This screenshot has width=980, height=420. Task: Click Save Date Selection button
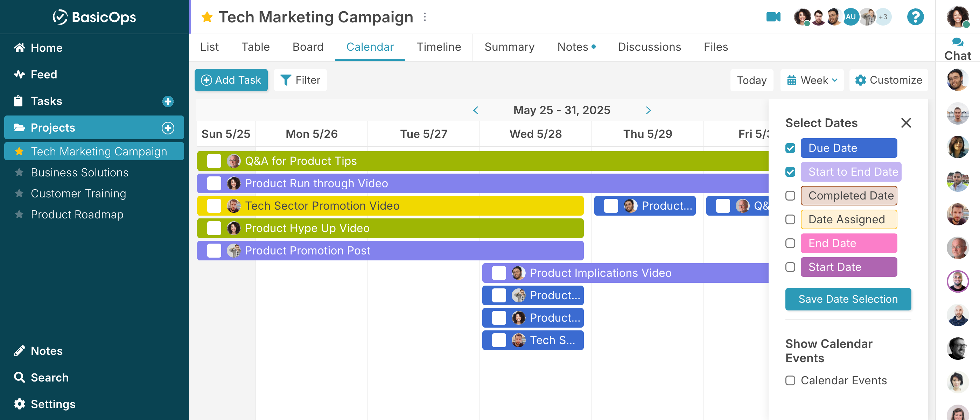point(848,299)
